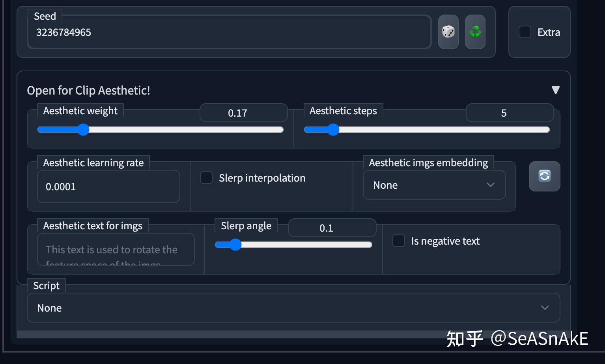Screen dimensions: 605x364
Task: Randomize the seed using the dice icon
Action: [x=448, y=32]
